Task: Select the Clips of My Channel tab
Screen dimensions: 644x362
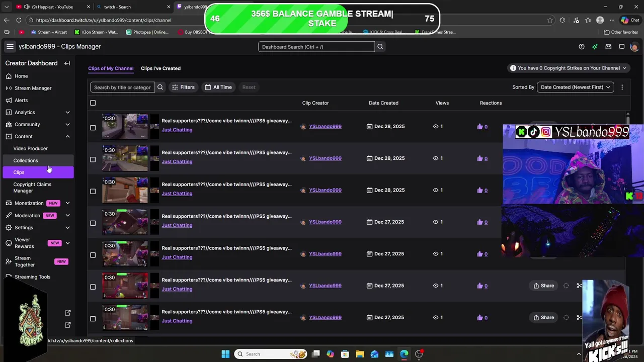Action: 111,68
